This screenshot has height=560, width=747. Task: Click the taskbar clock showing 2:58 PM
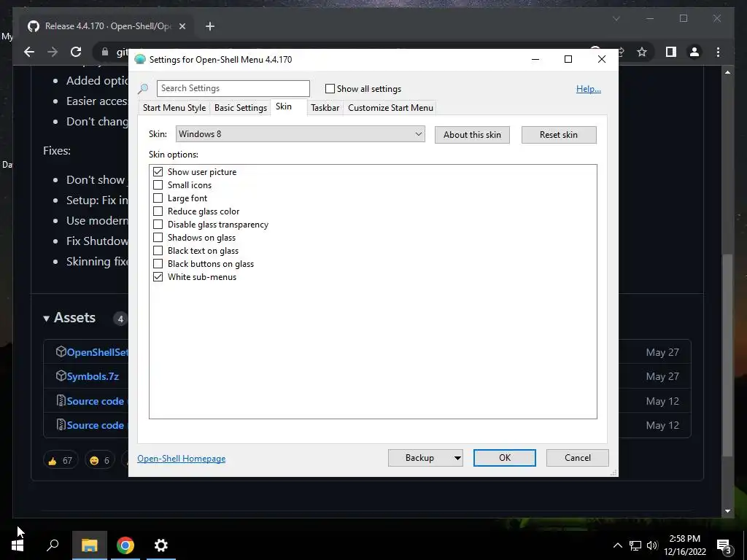tap(684, 545)
